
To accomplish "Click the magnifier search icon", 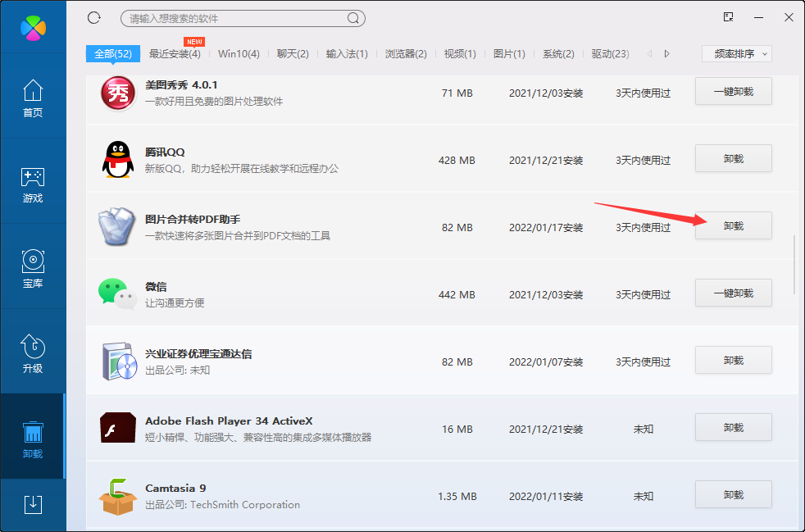I will pyautogui.click(x=352, y=19).
